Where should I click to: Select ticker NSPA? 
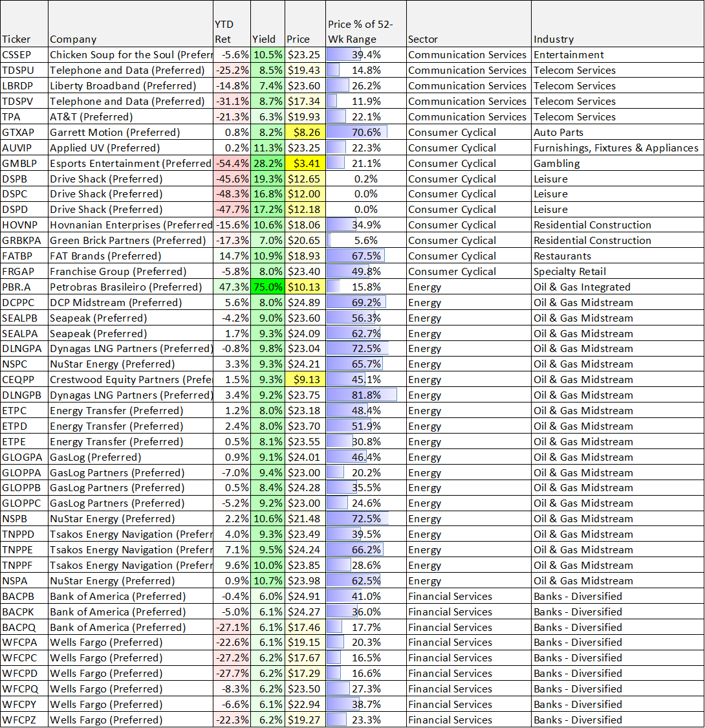click(x=24, y=581)
